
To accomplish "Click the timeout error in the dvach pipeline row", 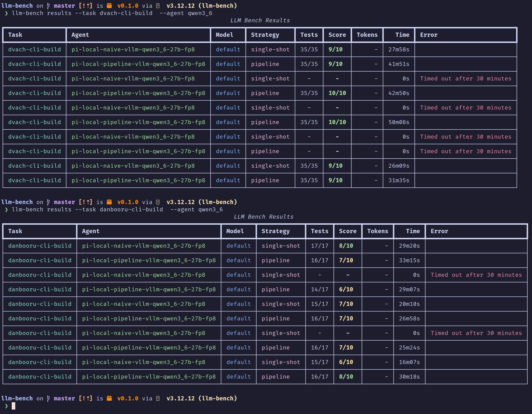I will coord(466,151).
